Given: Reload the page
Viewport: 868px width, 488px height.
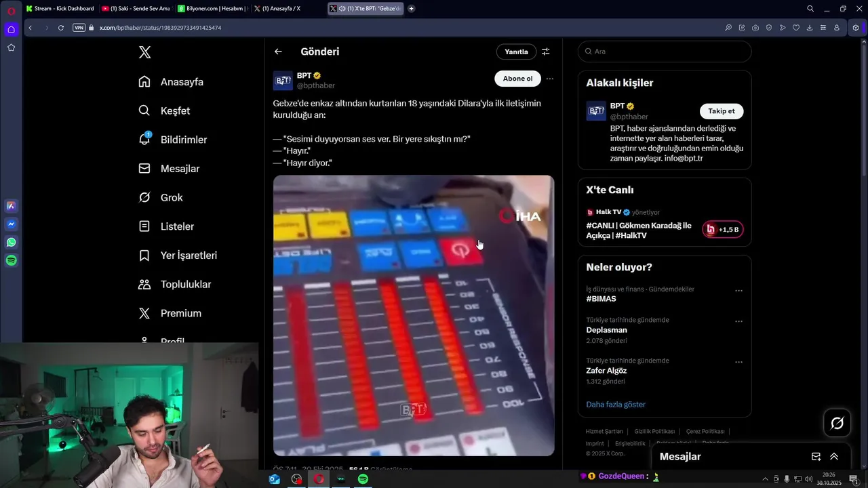Looking at the screenshot, I should pyautogui.click(x=61, y=28).
